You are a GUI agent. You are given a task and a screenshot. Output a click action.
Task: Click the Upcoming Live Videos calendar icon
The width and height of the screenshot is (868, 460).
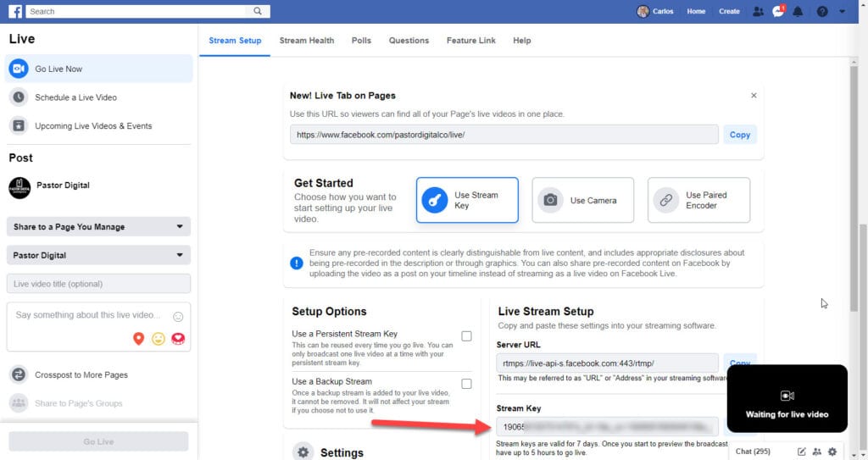pos(19,125)
